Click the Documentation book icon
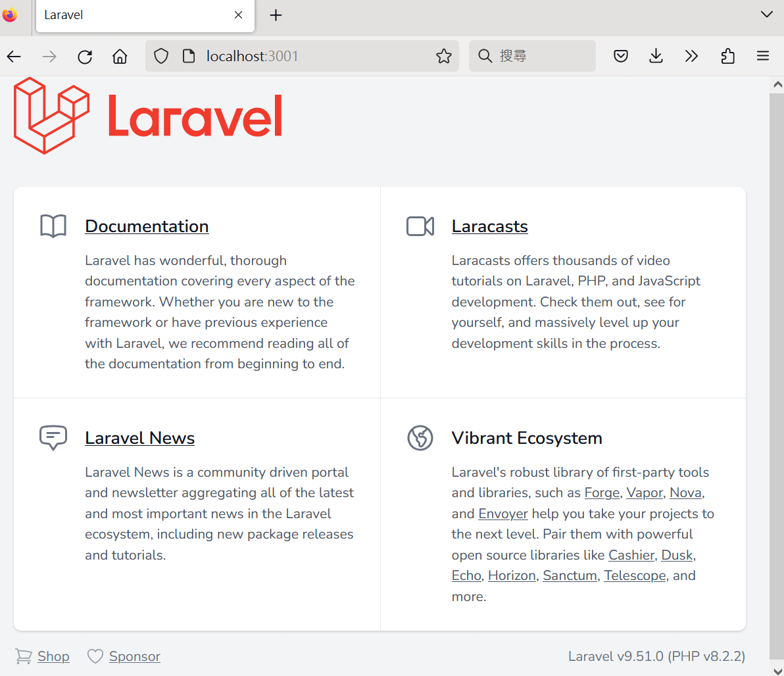Viewport: 784px width, 676px height. [x=53, y=226]
